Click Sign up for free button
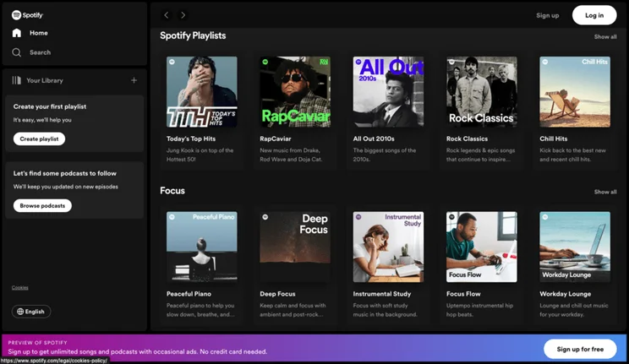 tap(580, 349)
